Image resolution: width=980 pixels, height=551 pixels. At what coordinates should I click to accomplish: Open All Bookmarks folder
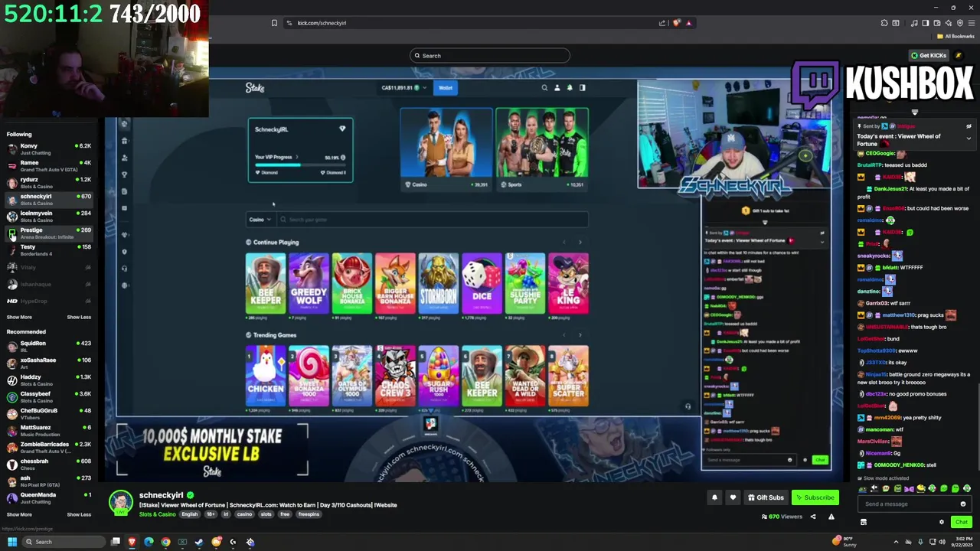955,36
